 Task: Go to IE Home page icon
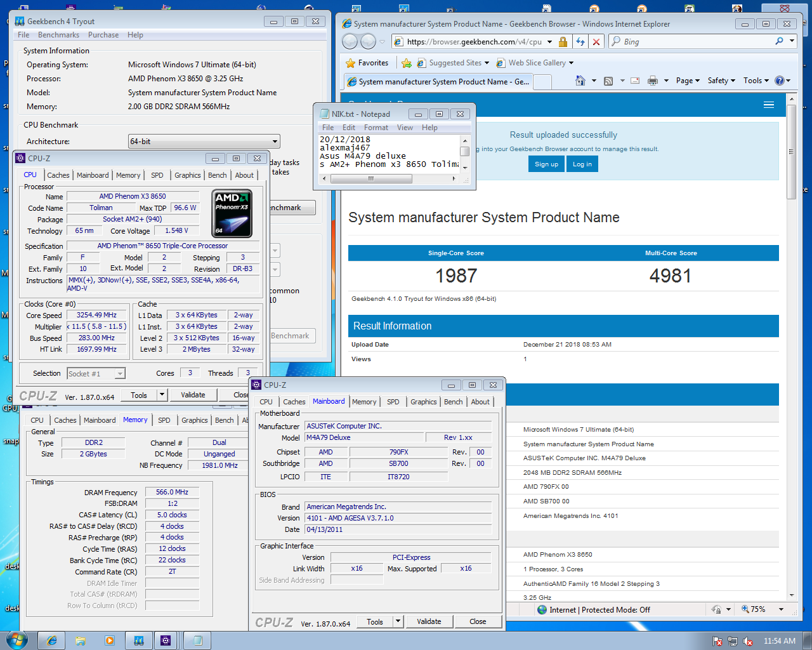[x=580, y=81]
